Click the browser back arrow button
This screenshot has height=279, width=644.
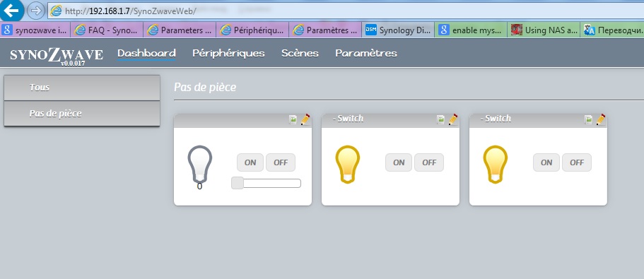pos(11,11)
